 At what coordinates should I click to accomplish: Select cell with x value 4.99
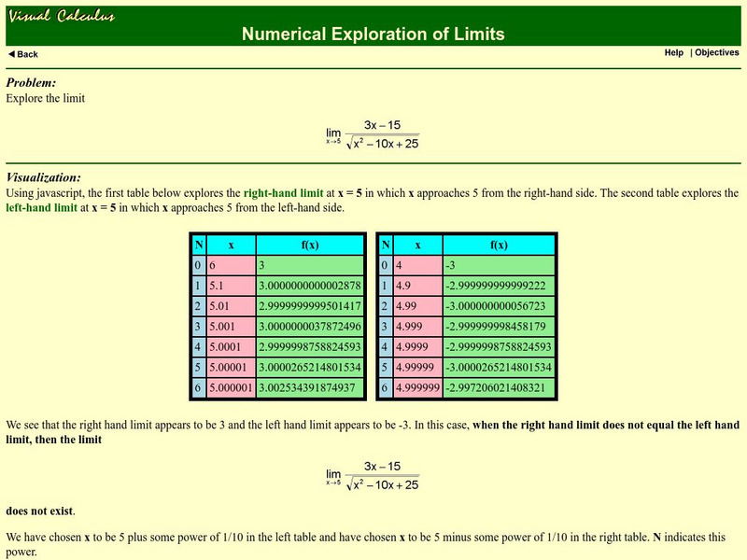tap(417, 306)
